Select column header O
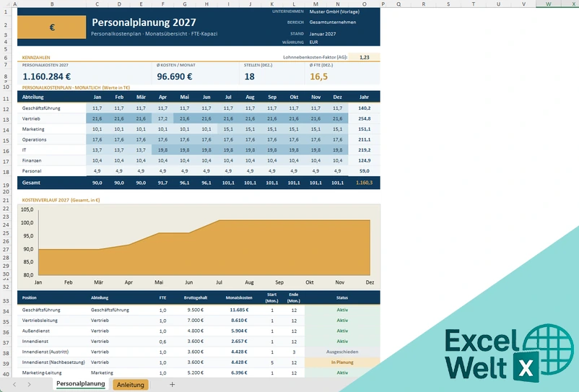 (x=364, y=4)
